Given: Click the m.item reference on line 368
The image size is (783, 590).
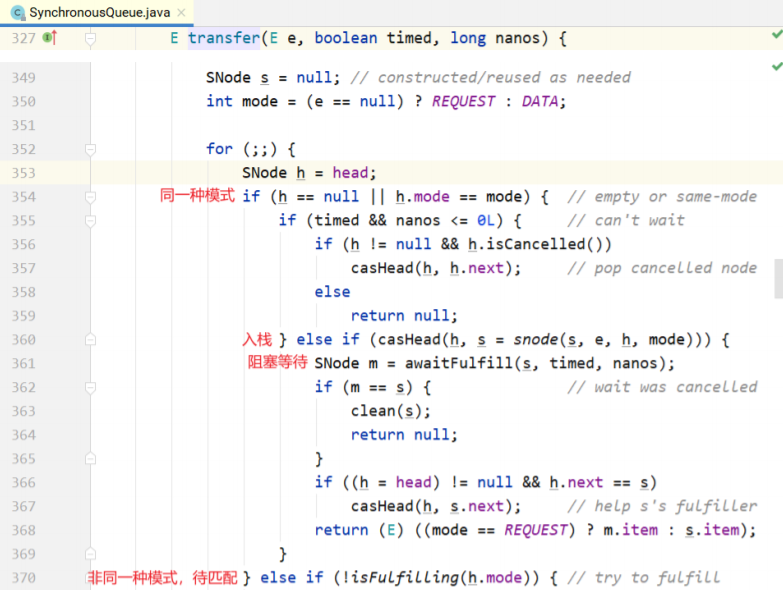Looking at the screenshot, I should pyautogui.click(x=631, y=530).
